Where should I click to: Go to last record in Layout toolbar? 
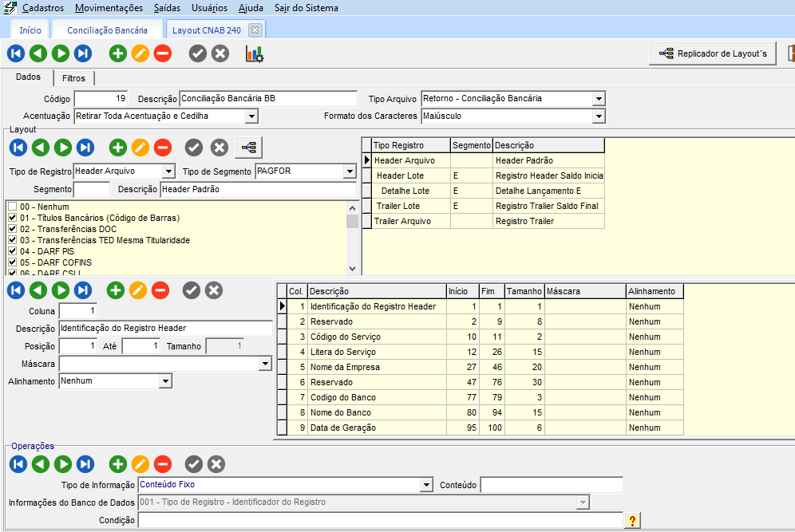(x=85, y=148)
